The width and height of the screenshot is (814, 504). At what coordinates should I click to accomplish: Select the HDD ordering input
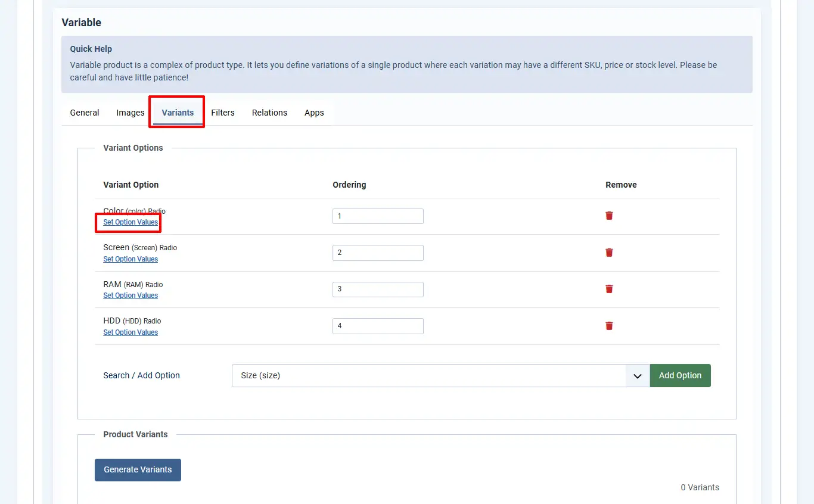tap(378, 326)
